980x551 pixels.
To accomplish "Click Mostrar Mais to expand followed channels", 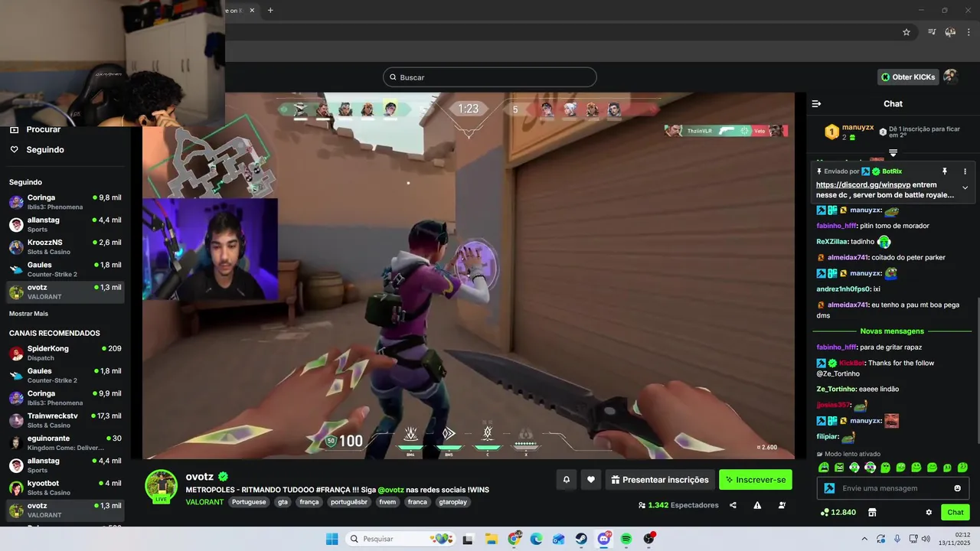I will pos(28,314).
